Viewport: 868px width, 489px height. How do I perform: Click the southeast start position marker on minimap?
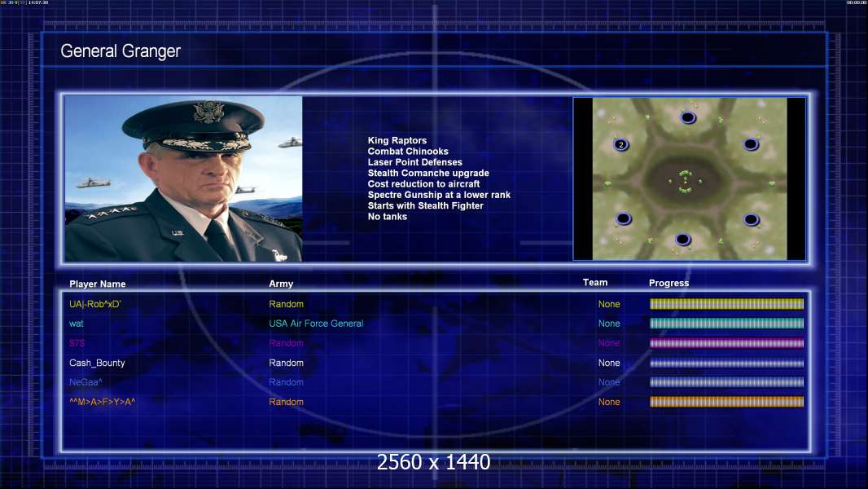click(752, 219)
